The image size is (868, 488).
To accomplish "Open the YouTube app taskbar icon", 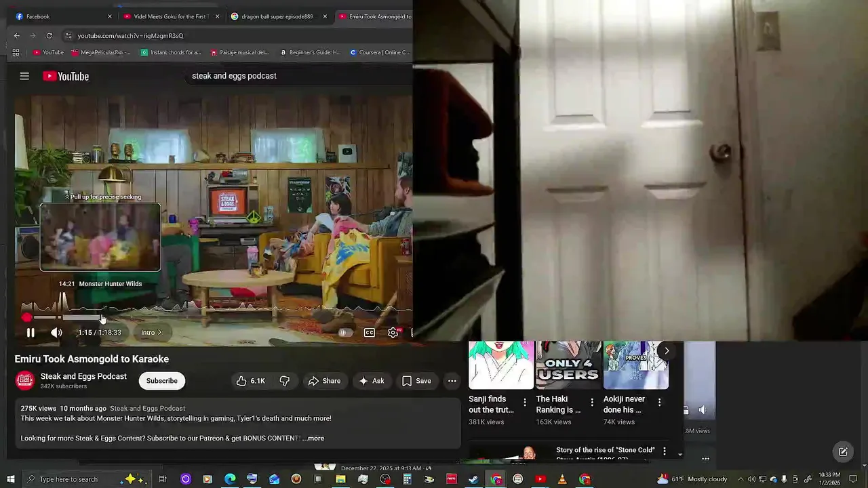I will point(540,479).
